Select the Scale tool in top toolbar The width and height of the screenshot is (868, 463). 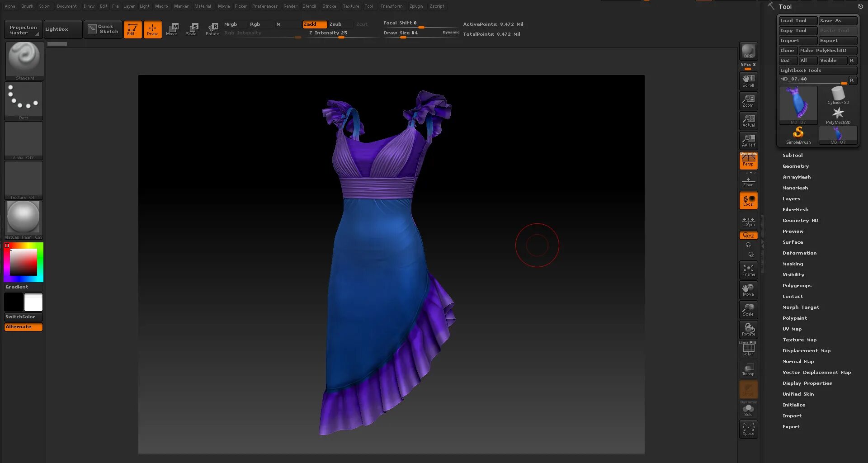click(192, 29)
